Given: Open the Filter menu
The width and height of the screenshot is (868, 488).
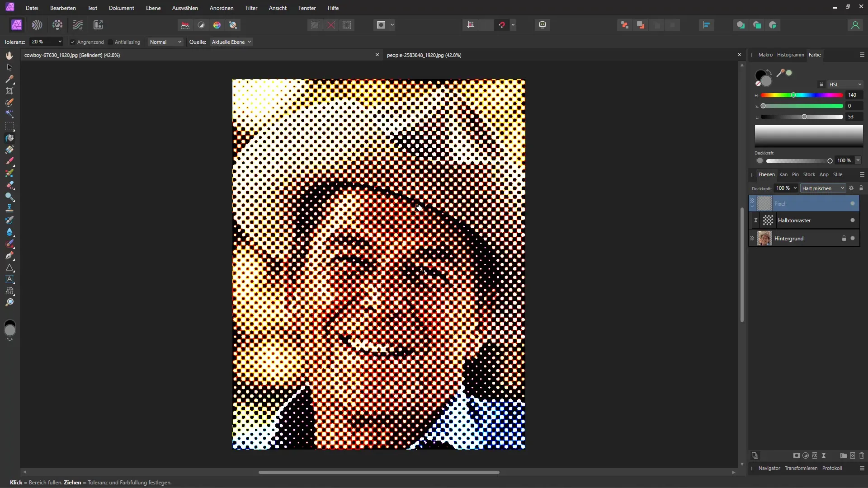Looking at the screenshot, I should pos(250,8).
